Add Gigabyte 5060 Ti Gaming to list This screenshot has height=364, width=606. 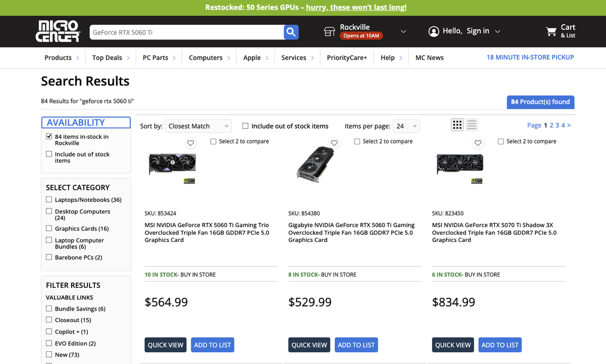pos(357,345)
